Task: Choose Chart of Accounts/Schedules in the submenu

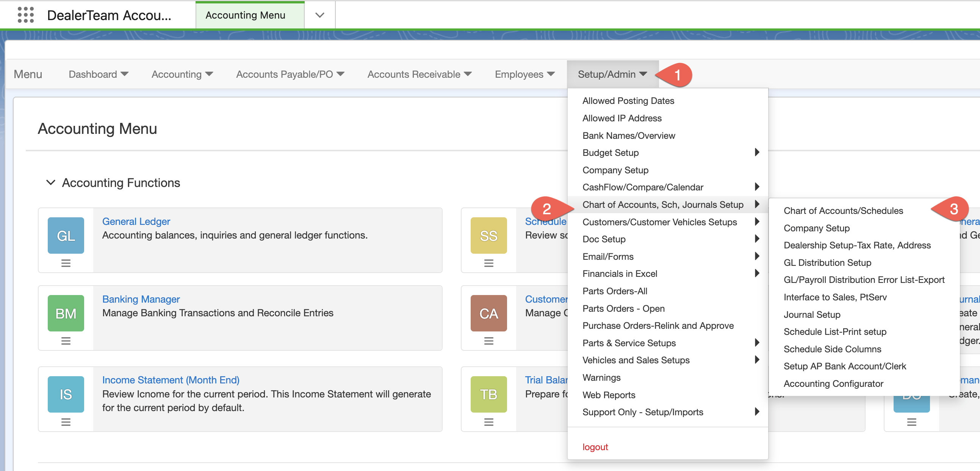Action: point(843,210)
